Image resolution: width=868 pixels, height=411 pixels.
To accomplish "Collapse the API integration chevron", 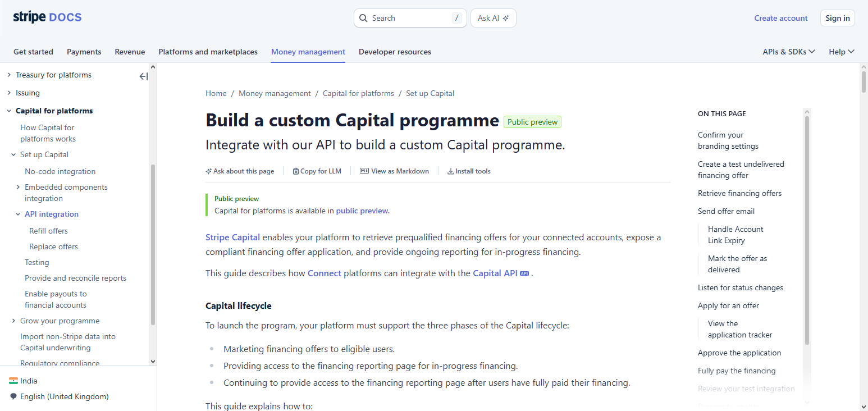I will tap(18, 214).
